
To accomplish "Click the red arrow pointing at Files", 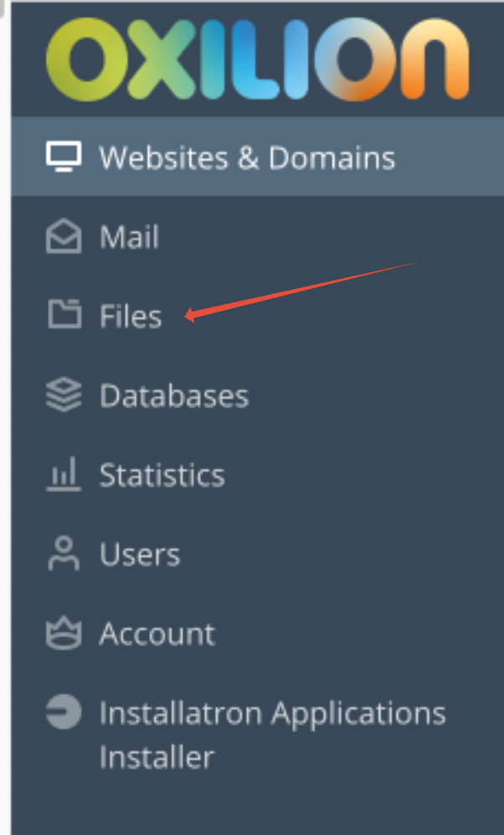I will coord(301,291).
